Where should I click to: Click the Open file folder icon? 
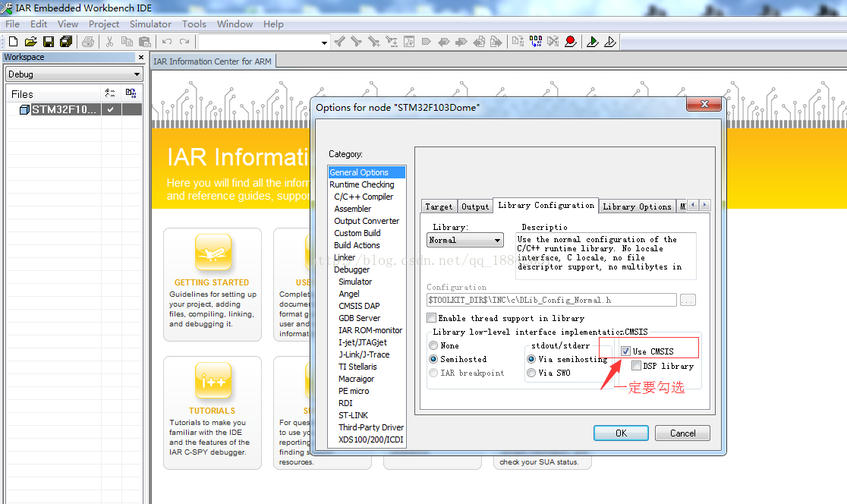point(30,42)
